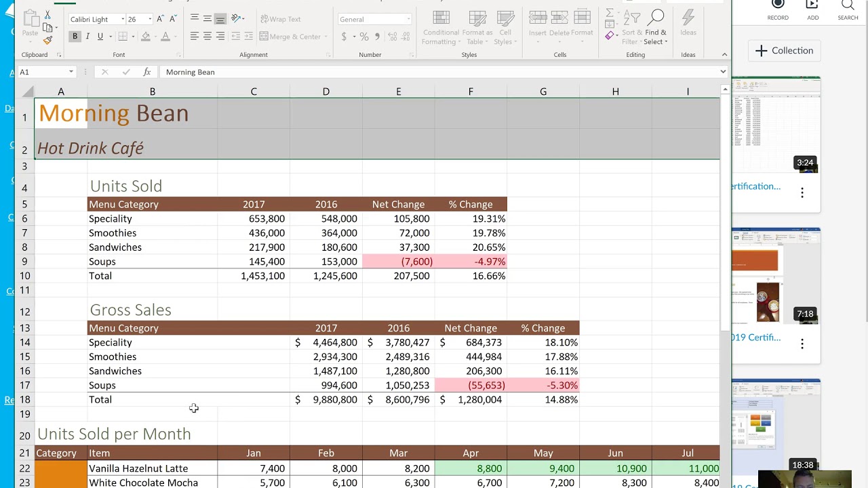The image size is (868, 488).
Task: Open Format as Table gallery
Action: click(477, 28)
